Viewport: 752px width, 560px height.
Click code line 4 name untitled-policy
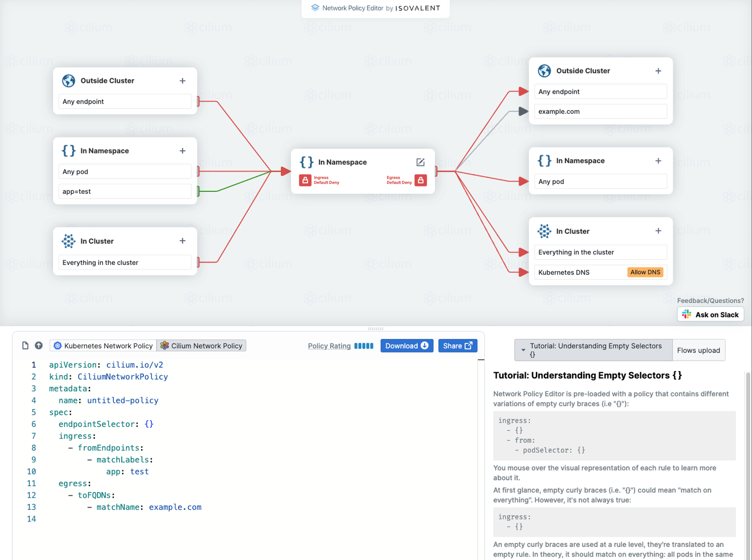tap(108, 400)
